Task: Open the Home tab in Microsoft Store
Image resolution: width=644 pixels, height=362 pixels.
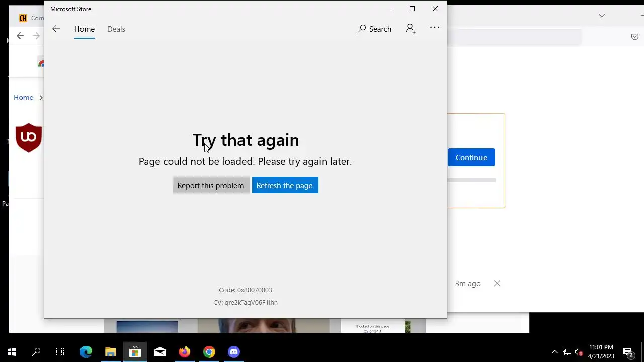Action: pyautogui.click(x=85, y=29)
